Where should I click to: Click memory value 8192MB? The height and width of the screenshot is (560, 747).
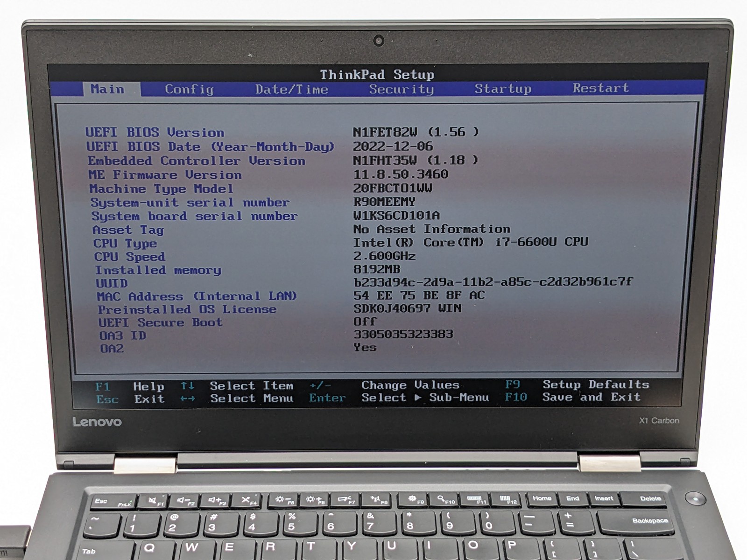pos(377,269)
